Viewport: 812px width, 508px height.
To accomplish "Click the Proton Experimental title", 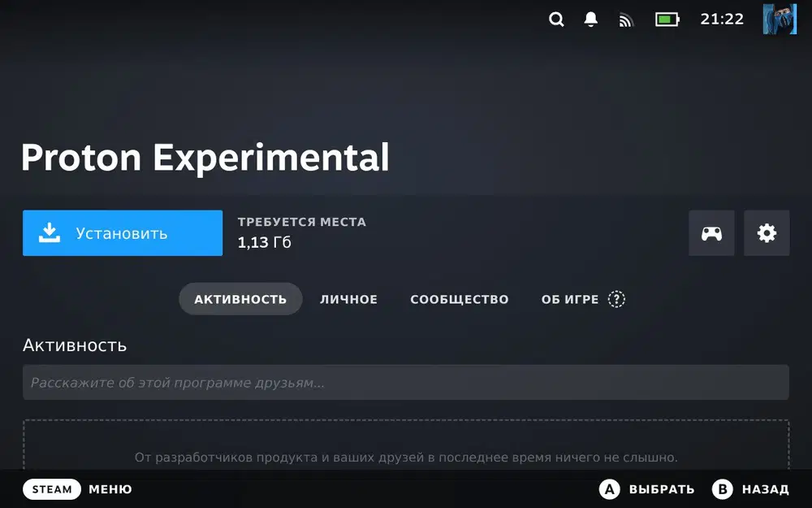I will click(205, 158).
